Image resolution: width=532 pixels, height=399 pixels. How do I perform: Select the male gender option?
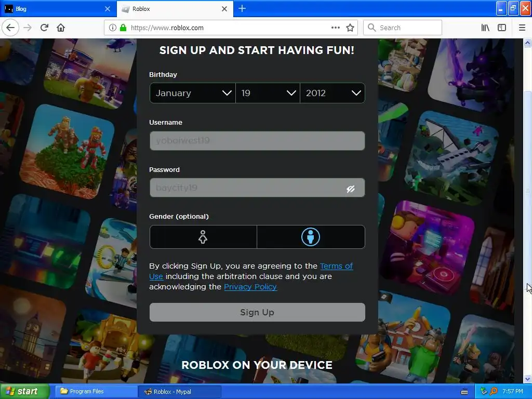[x=311, y=237]
